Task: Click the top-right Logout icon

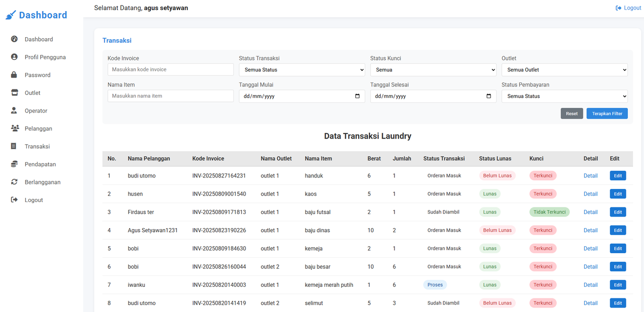Action: coord(618,8)
